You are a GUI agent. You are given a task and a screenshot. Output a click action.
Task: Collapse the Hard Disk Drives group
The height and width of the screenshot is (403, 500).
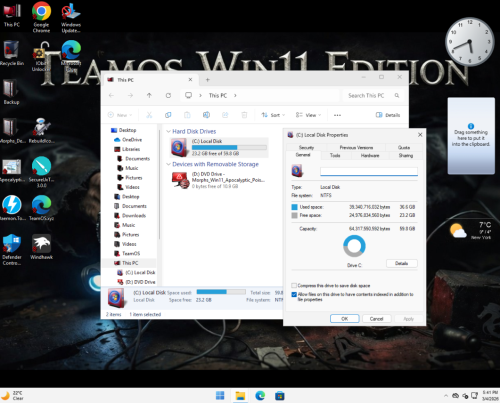[169, 131]
